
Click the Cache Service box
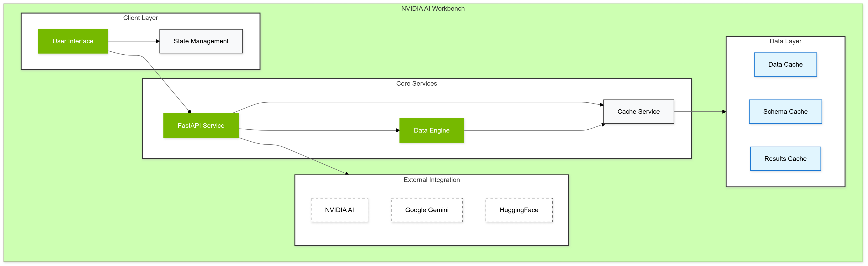(638, 112)
